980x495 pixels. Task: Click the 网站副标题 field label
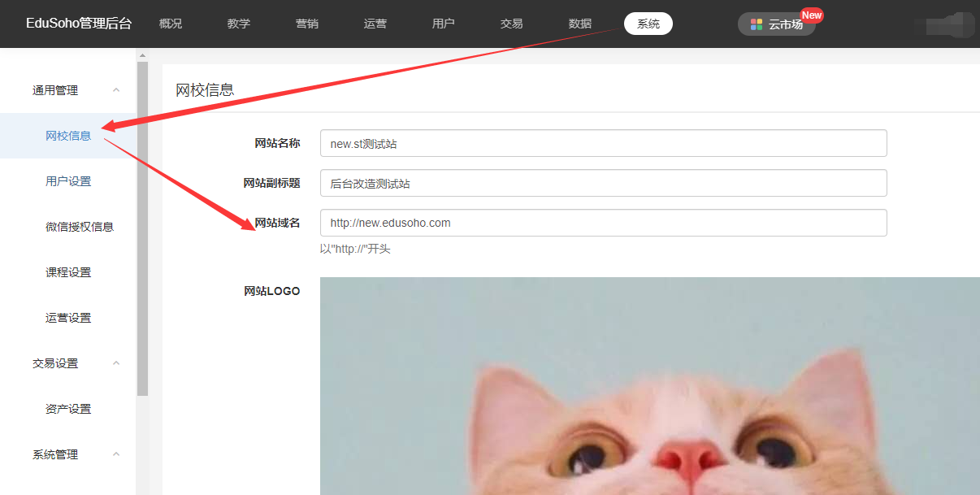point(271,183)
